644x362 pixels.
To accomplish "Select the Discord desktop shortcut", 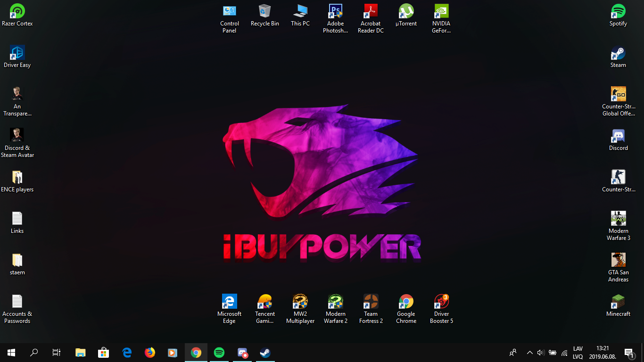I will tap(618, 140).
